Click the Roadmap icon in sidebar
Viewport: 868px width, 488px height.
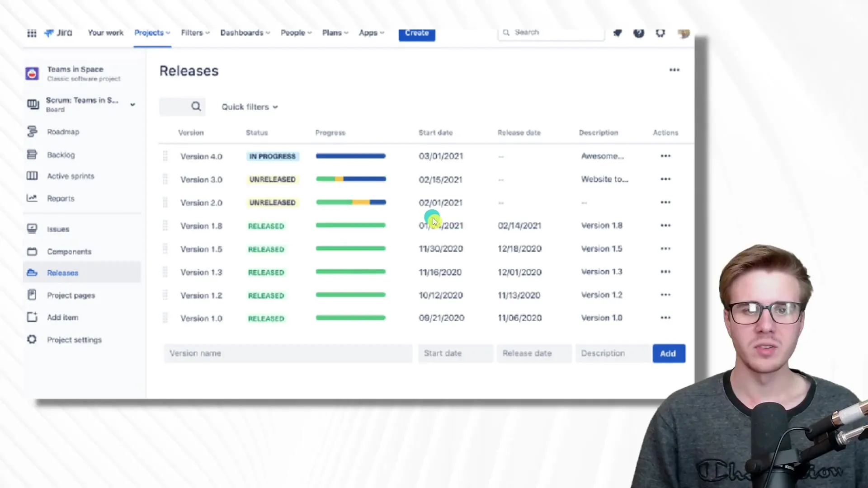tap(31, 131)
